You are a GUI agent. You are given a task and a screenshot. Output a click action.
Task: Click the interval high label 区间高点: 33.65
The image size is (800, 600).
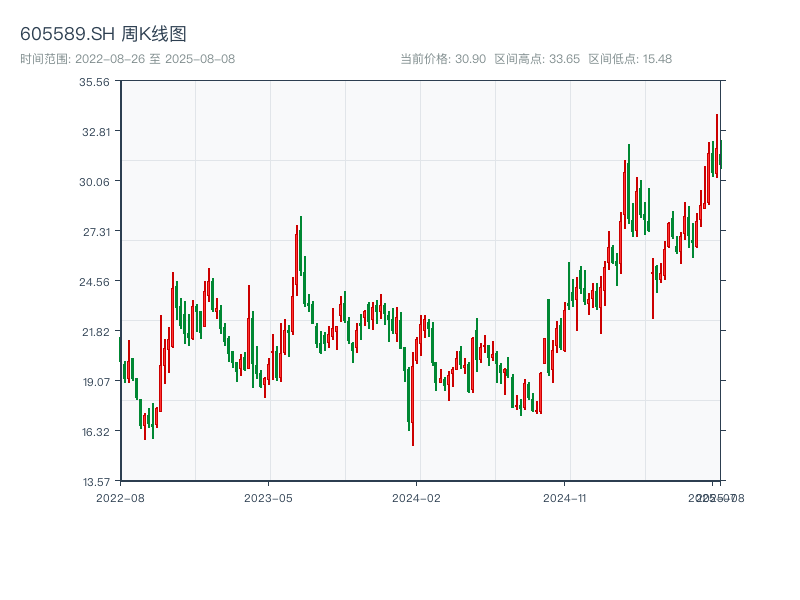537,59
